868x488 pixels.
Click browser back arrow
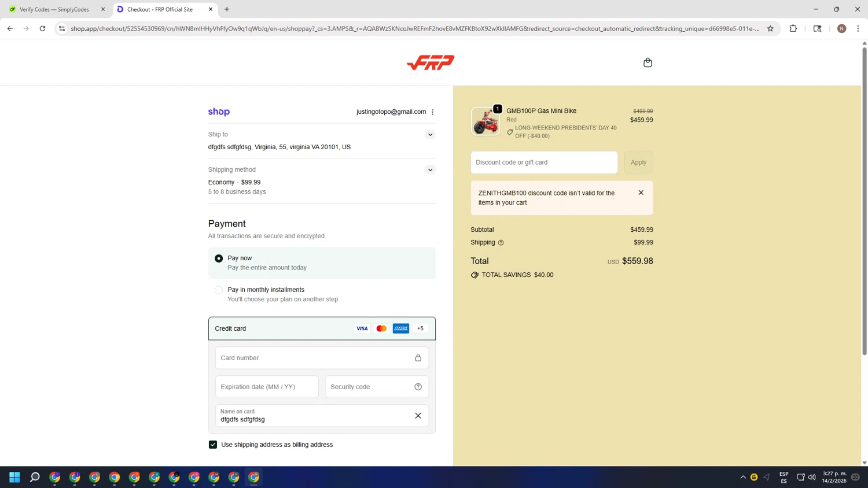pyautogui.click(x=10, y=28)
